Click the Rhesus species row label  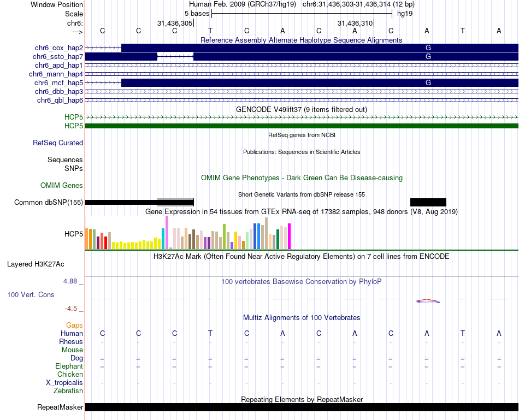click(71, 341)
